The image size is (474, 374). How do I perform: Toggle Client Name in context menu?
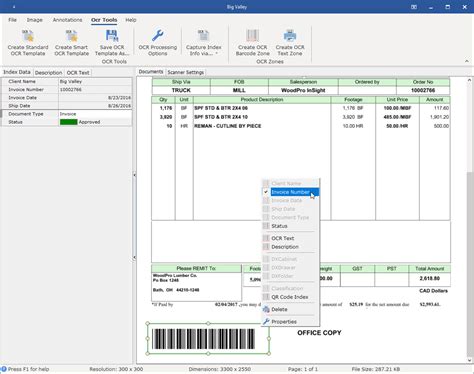(x=290, y=183)
